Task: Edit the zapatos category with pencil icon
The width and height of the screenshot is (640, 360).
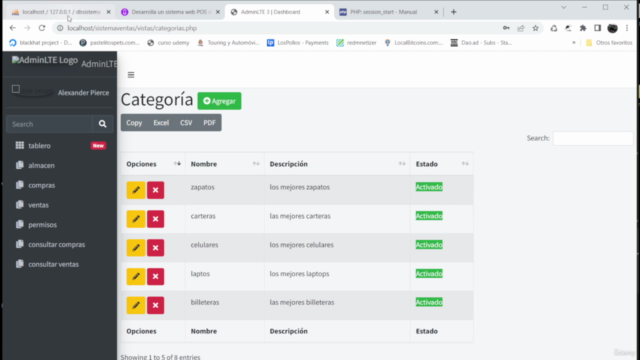Action: 136,190
